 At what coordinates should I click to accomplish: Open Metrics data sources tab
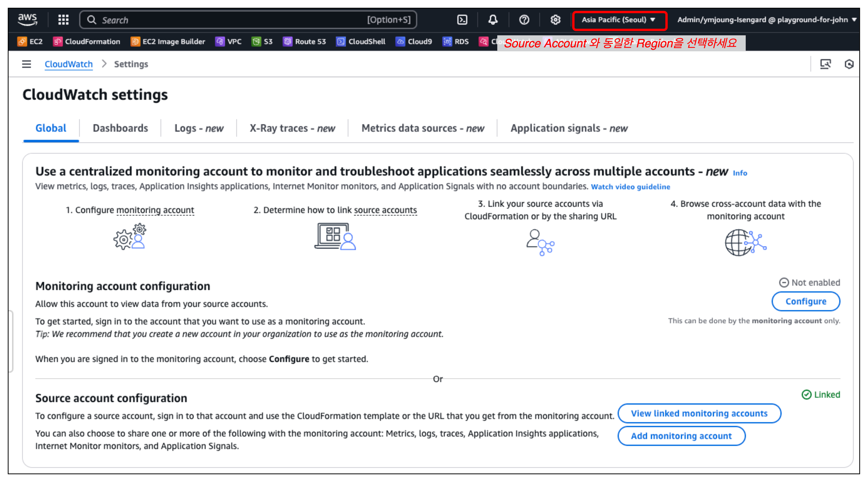pos(423,128)
